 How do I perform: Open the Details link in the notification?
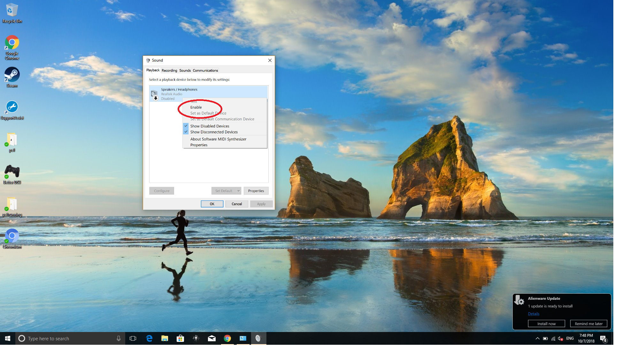click(533, 314)
